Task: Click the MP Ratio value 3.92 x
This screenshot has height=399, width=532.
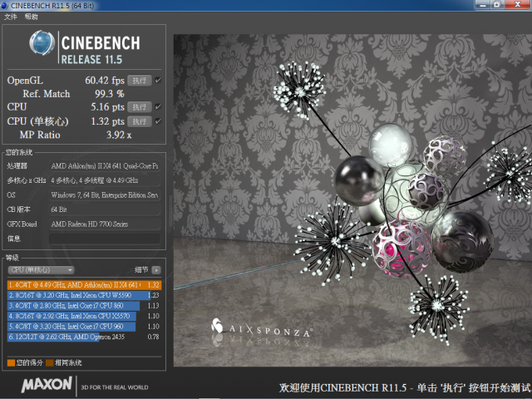Action: (119, 135)
